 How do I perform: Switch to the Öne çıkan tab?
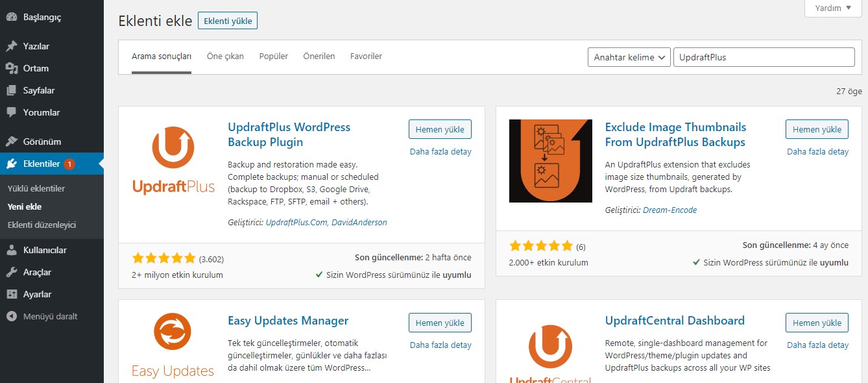[x=225, y=56]
